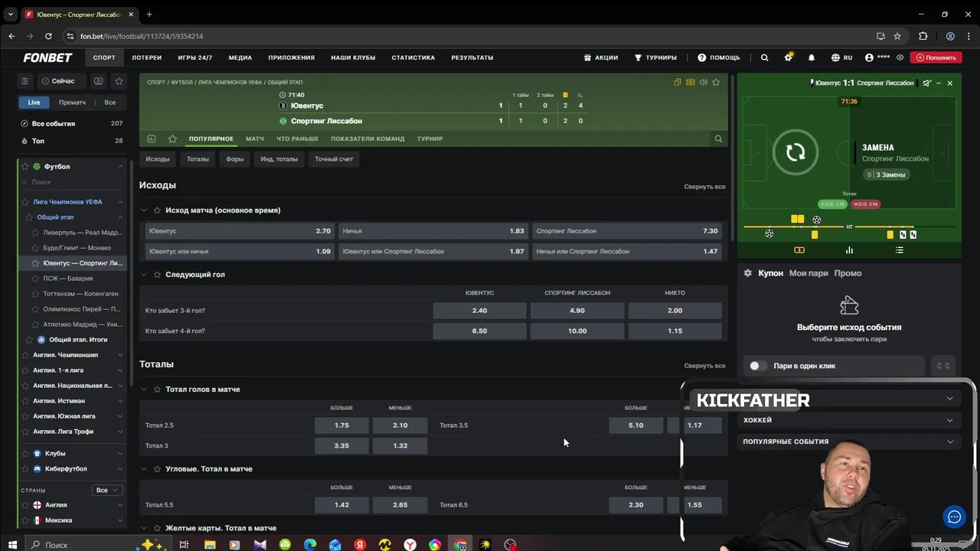980x551 pixels.
Task: Open match center field icon in header
Action: pos(691,82)
